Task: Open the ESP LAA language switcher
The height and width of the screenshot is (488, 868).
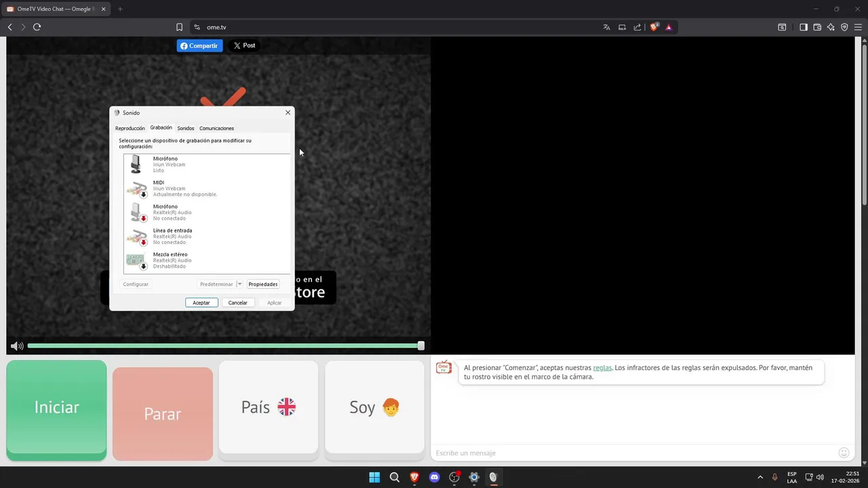Action: (x=792, y=477)
